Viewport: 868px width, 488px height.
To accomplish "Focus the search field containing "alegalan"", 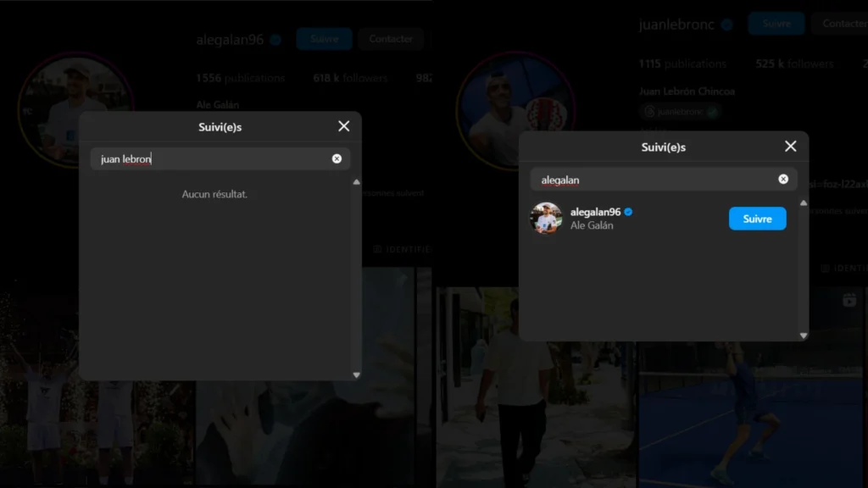I will [663, 180].
